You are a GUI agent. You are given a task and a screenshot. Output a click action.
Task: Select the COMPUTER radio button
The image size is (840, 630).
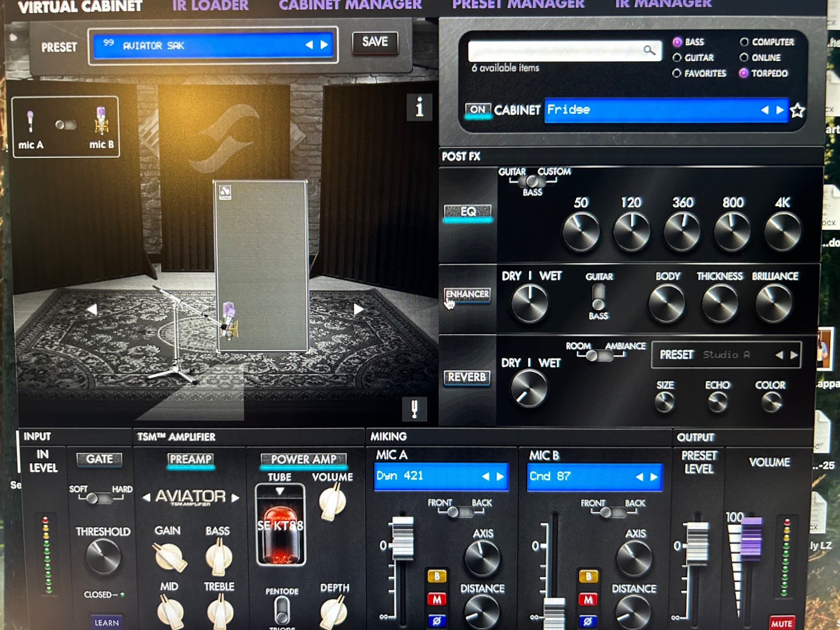coord(744,42)
